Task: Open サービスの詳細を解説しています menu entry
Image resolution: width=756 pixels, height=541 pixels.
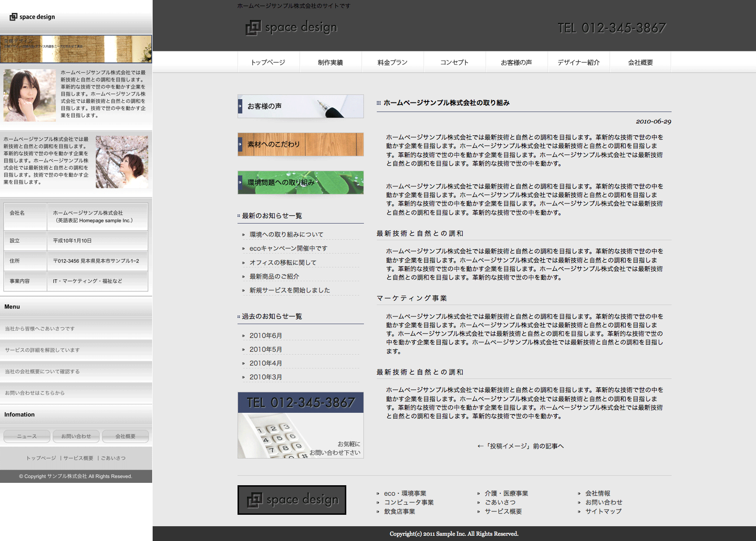Action: (x=42, y=350)
